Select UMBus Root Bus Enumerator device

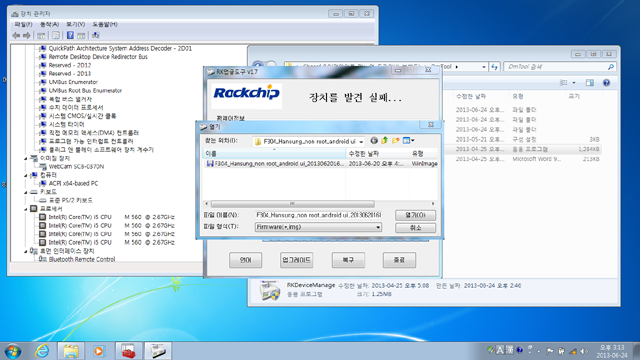[x=85, y=91]
